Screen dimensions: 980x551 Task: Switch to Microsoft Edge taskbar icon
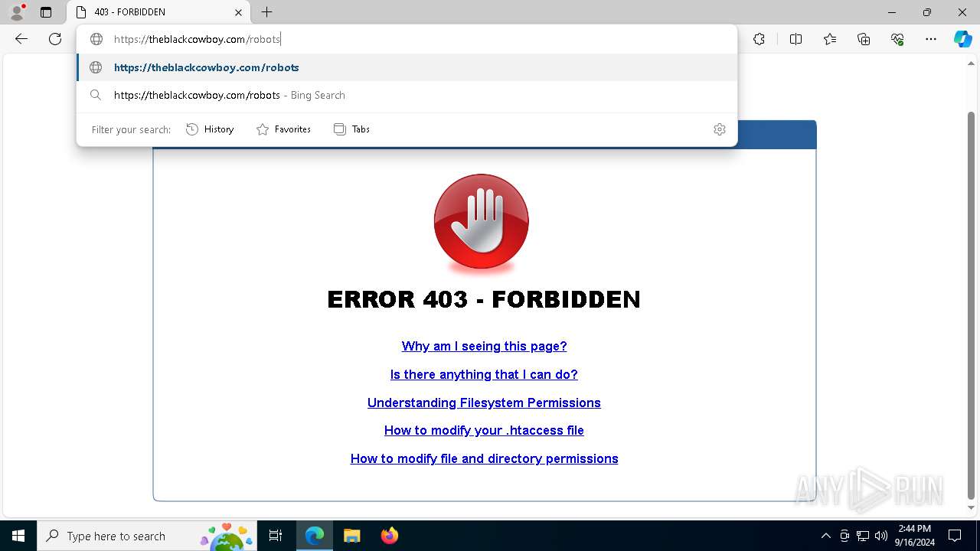[315, 536]
